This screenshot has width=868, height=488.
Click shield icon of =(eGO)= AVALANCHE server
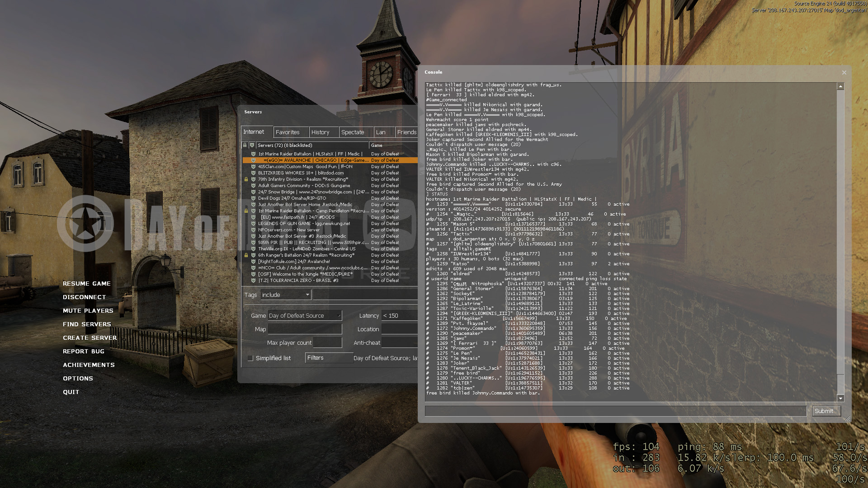pyautogui.click(x=253, y=160)
